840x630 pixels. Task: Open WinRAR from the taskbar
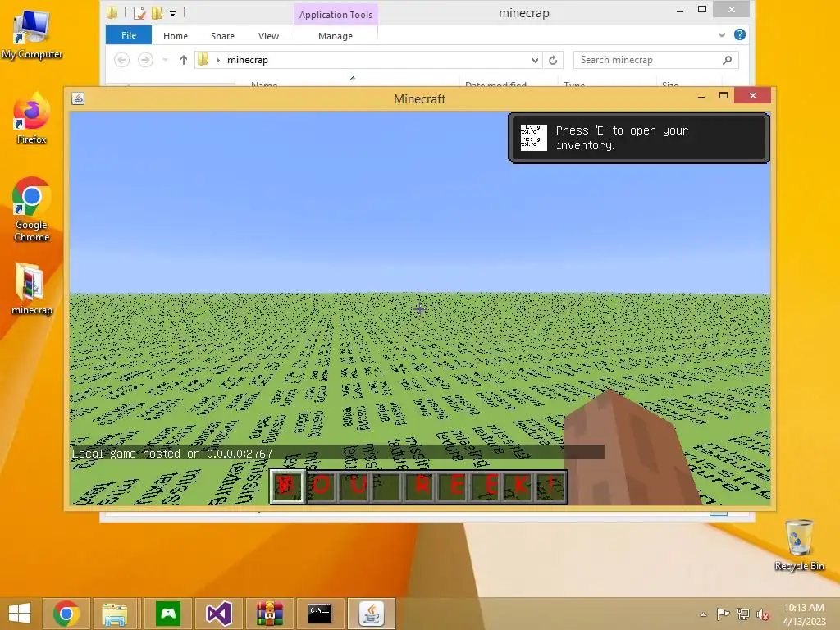(269, 614)
